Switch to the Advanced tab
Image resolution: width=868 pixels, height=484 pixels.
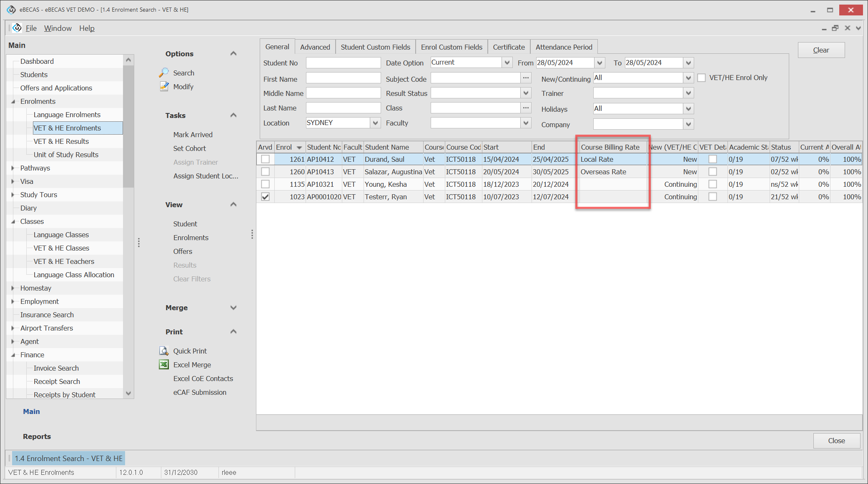tap(315, 47)
